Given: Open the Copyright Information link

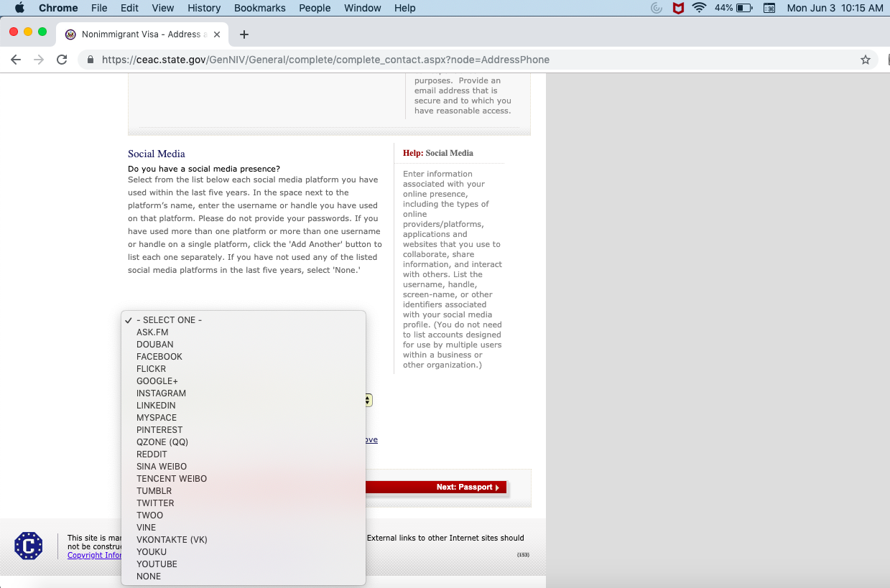Looking at the screenshot, I should (94, 556).
